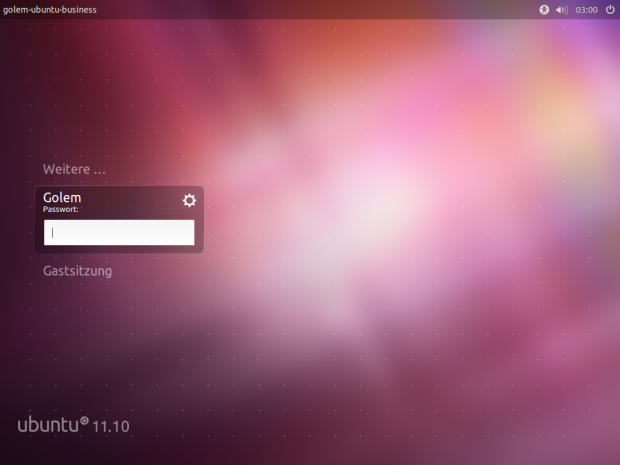Open the sound volume indicator
This screenshot has width=620, height=465.
click(561, 9)
